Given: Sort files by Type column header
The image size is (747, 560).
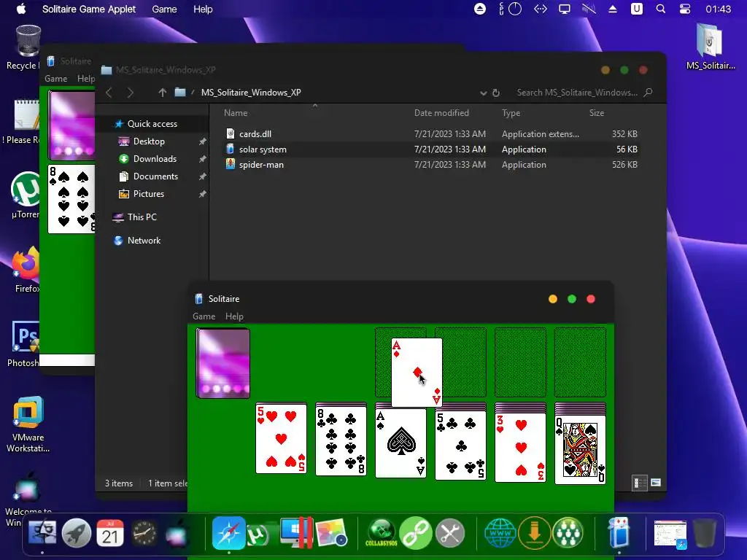Looking at the screenshot, I should click(511, 113).
